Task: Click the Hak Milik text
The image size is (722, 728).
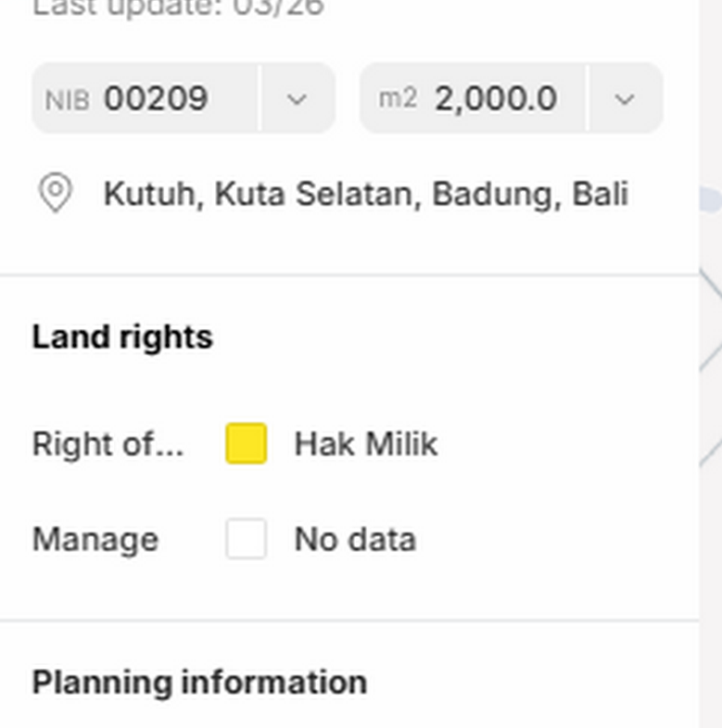Action: (365, 444)
